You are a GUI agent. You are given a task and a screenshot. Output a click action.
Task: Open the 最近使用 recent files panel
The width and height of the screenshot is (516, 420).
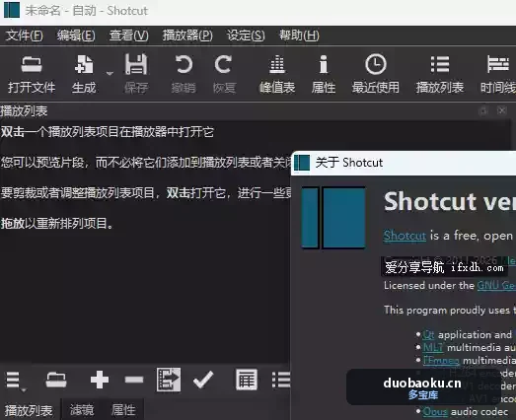pyautogui.click(x=376, y=74)
